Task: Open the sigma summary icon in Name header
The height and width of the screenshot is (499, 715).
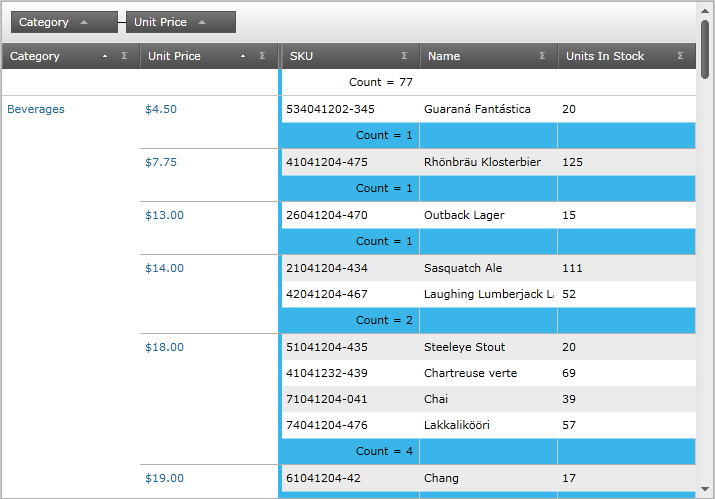Action: point(542,57)
